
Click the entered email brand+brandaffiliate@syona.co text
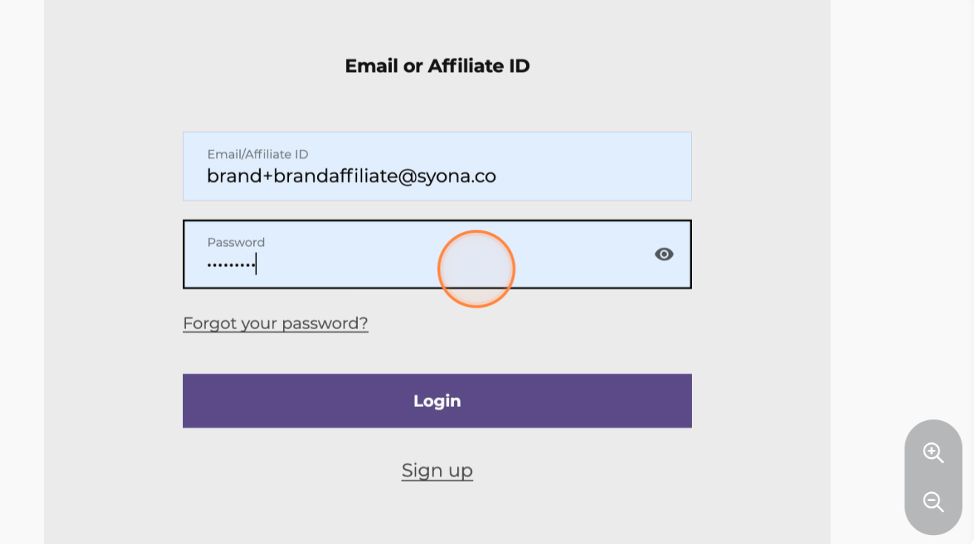click(351, 176)
